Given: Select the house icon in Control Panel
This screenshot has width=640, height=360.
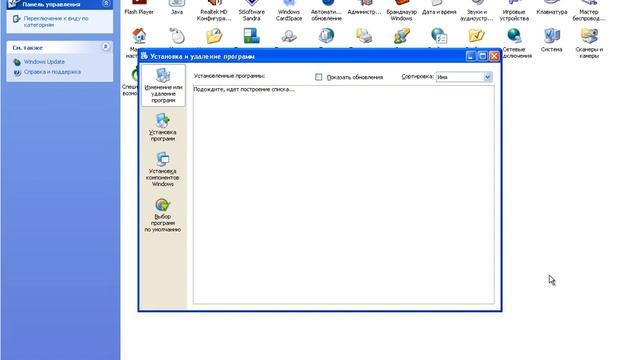Looking at the screenshot, I should coord(139,36).
